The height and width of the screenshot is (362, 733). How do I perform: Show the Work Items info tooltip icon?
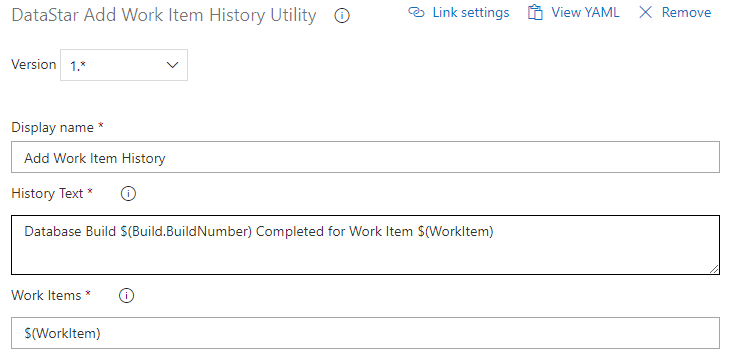tap(126, 296)
